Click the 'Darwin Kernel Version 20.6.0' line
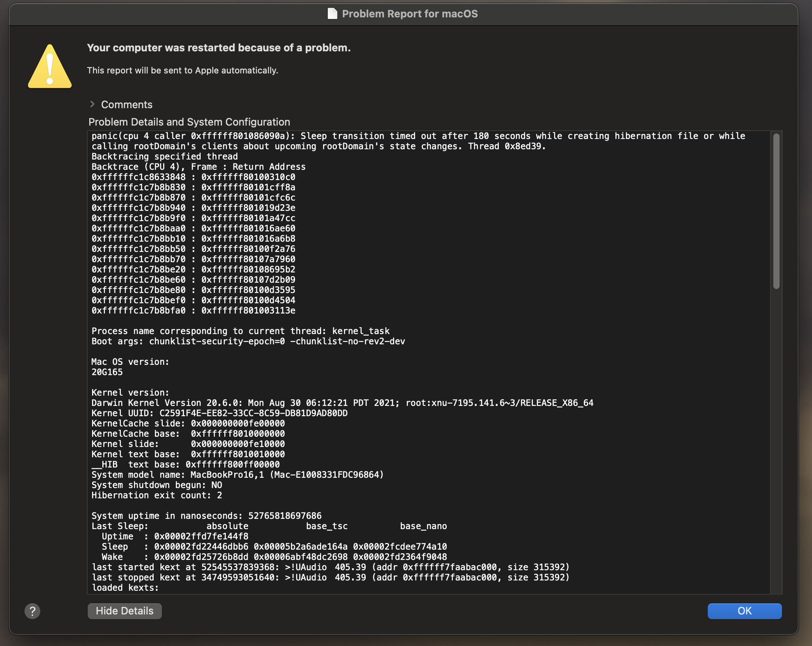 (x=342, y=403)
